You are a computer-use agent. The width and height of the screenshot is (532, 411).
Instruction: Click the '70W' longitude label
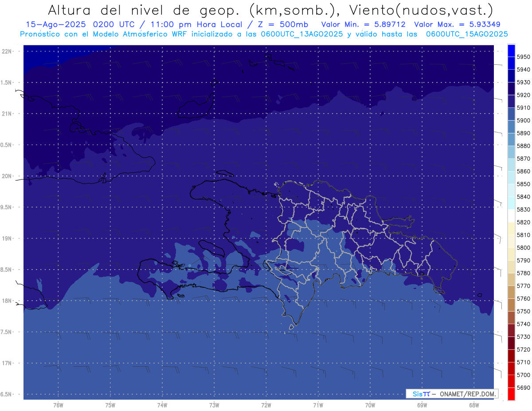(370, 405)
